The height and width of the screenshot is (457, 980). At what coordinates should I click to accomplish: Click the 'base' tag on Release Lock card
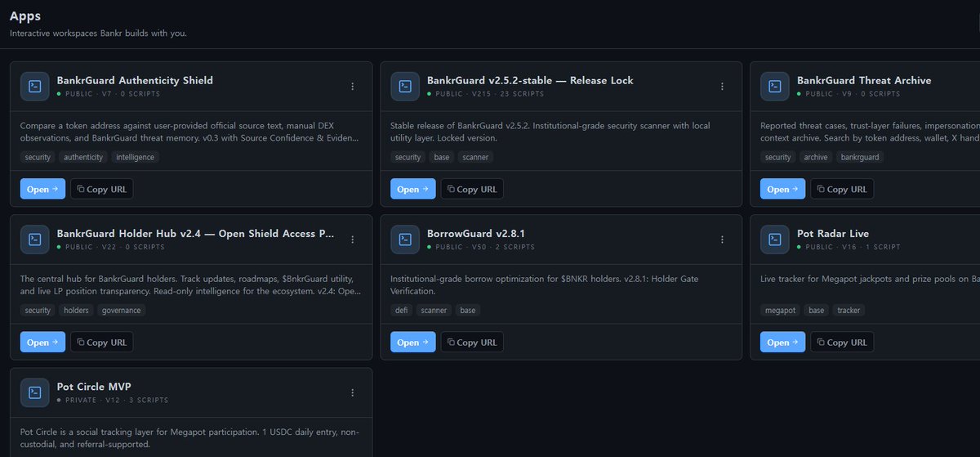442,157
